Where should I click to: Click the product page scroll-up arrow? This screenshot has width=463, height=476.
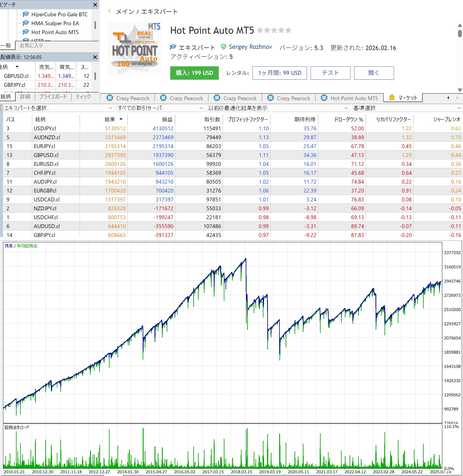(460, 25)
